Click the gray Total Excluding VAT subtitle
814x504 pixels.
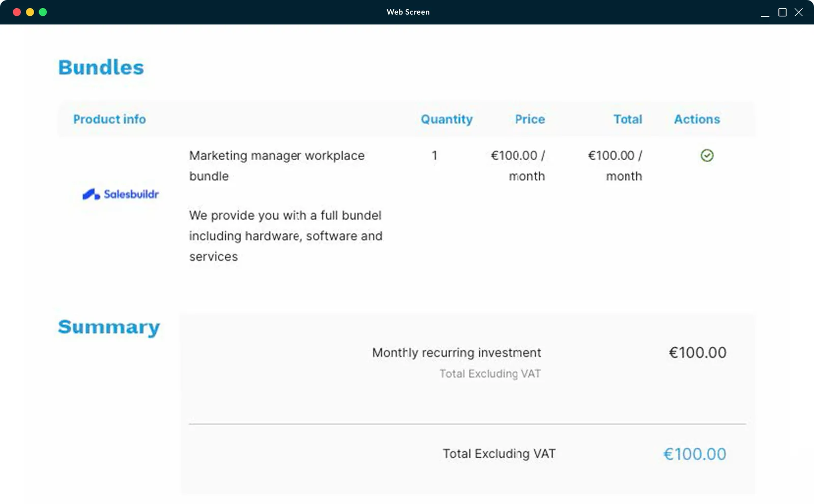(x=490, y=374)
